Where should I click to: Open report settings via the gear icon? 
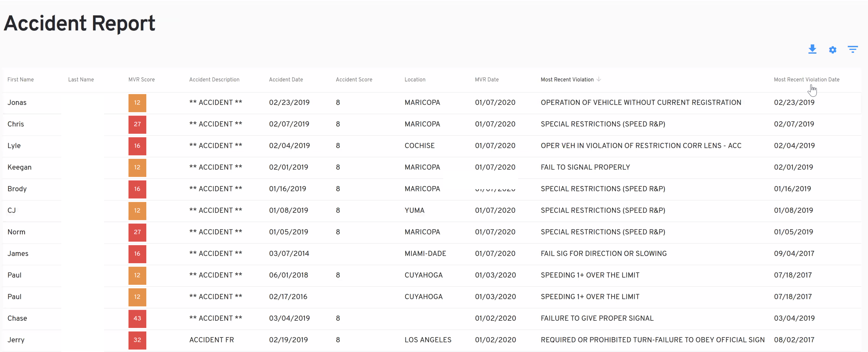(833, 50)
